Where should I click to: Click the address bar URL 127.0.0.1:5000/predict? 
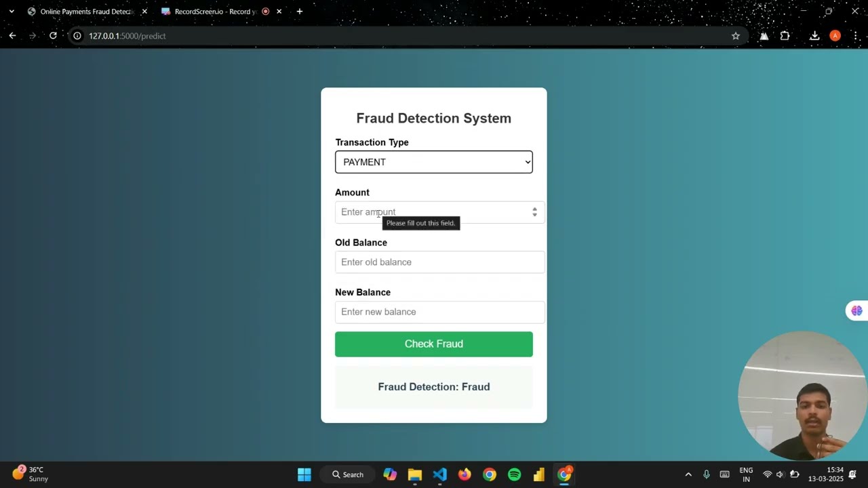[x=127, y=36]
